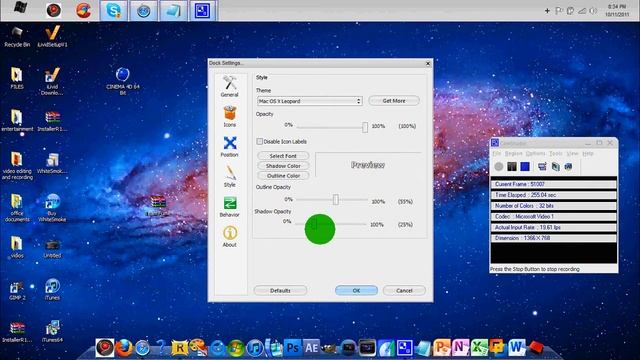Open OneNote from the dock
The width and height of the screenshot is (640, 360).
460,347
